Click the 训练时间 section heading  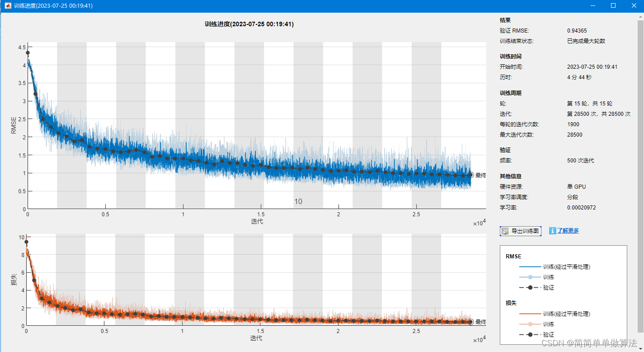(x=511, y=57)
